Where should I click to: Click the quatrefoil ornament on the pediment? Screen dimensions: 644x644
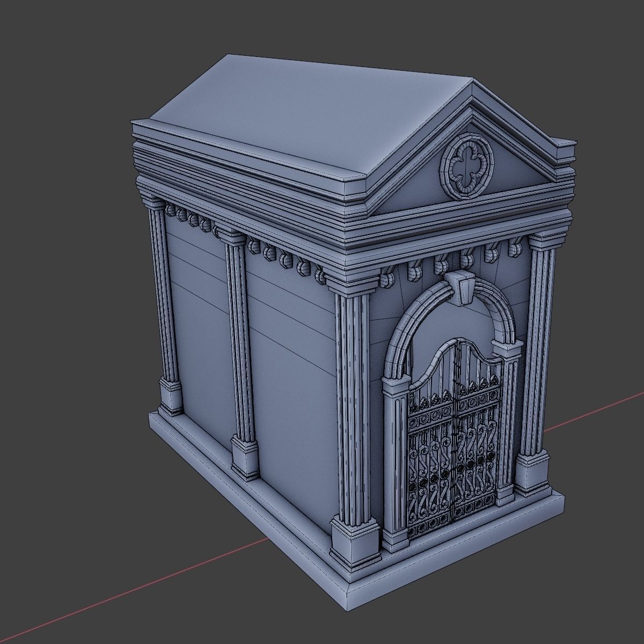click(467, 167)
